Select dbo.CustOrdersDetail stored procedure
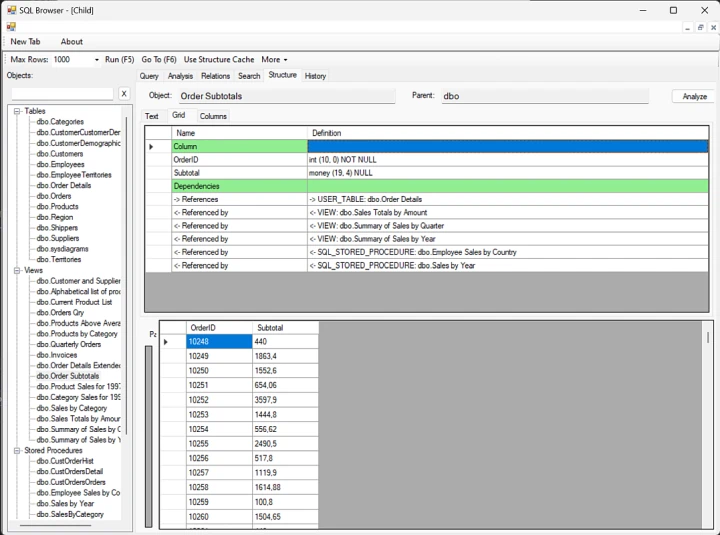Viewport: 720px width, 535px height. pyautogui.click(x=70, y=472)
